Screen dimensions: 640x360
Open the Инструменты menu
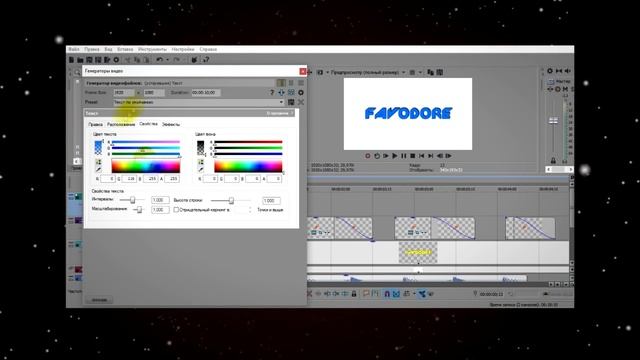[152, 49]
